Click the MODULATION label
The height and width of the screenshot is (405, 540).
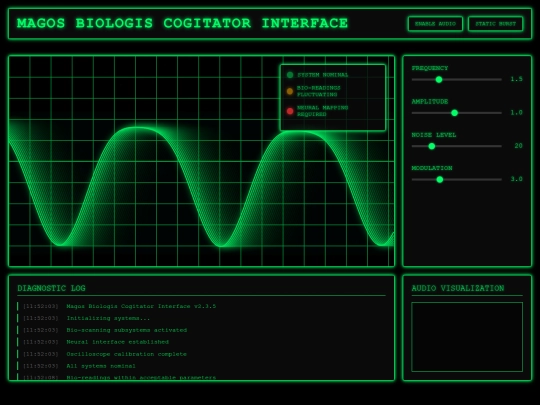(432, 168)
